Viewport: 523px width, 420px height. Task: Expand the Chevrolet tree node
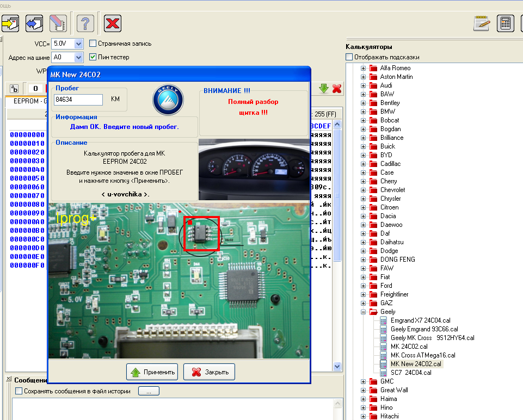click(x=363, y=190)
